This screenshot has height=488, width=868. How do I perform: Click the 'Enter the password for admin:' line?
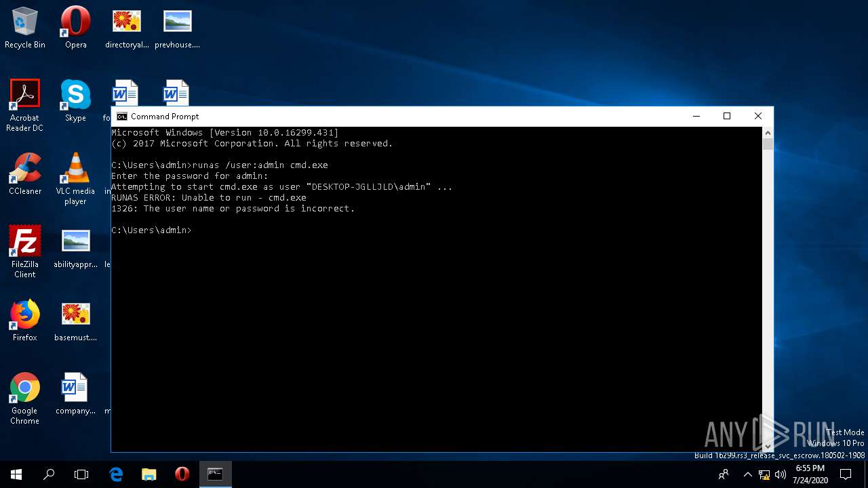[x=190, y=176]
